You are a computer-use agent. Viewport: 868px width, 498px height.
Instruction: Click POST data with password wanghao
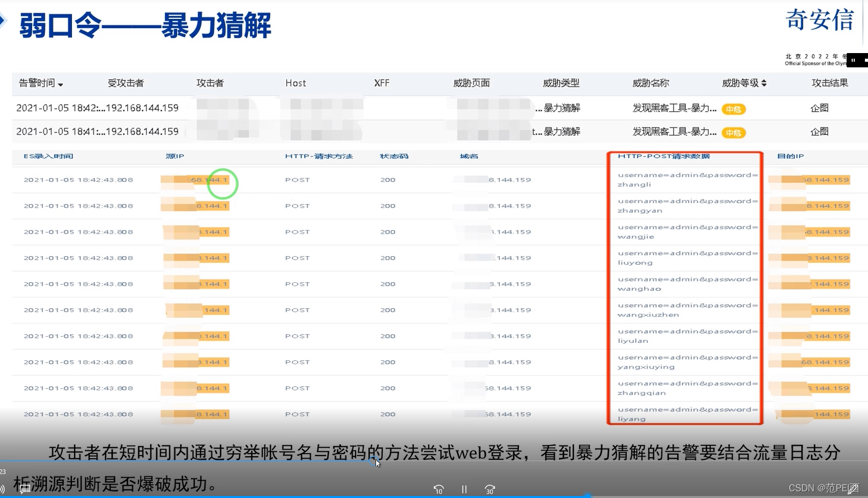[687, 284]
